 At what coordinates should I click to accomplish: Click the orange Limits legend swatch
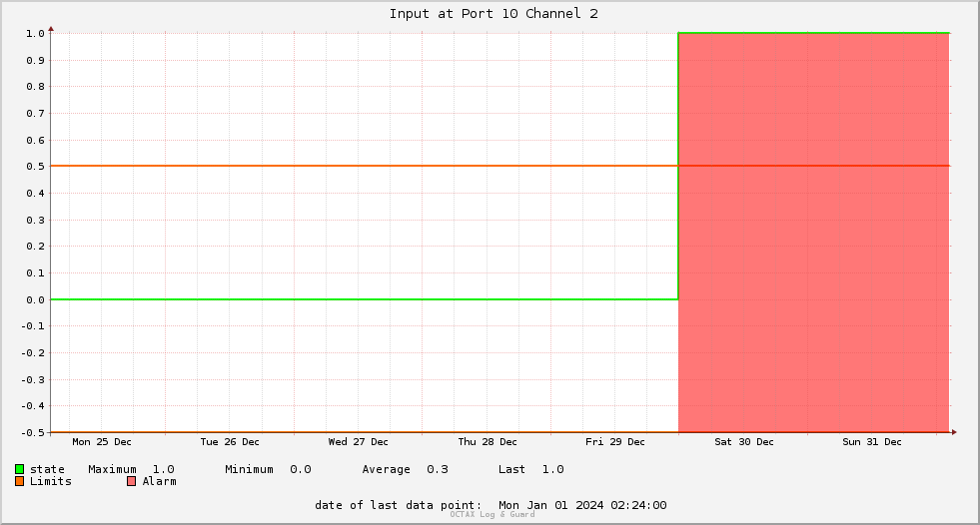pyautogui.click(x=19, y=481)
